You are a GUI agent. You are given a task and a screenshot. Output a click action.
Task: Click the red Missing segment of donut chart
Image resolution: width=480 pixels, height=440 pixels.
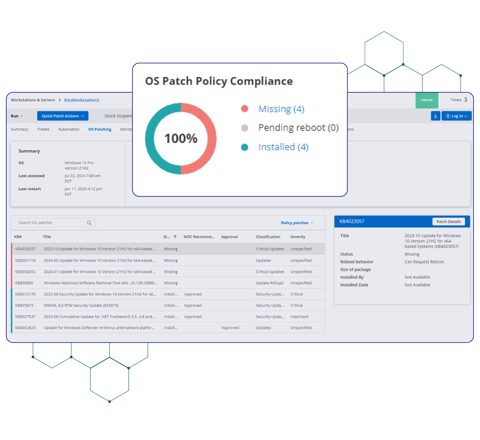coord(211,138)
